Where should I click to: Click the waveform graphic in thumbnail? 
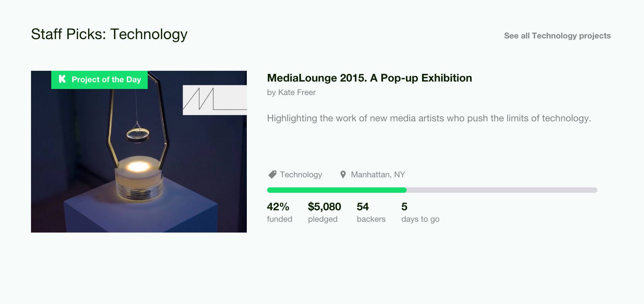coord(215,100)
